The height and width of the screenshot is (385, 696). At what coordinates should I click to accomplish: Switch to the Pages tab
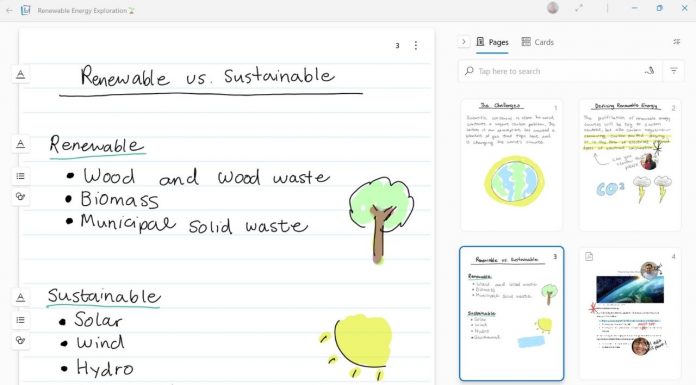pos(492,42)
